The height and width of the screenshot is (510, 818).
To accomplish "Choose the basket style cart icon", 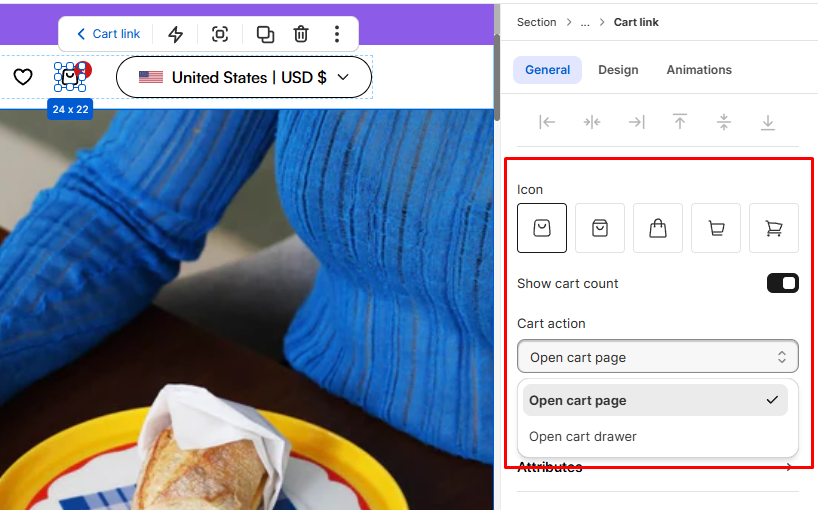I will tap(716, 228).
